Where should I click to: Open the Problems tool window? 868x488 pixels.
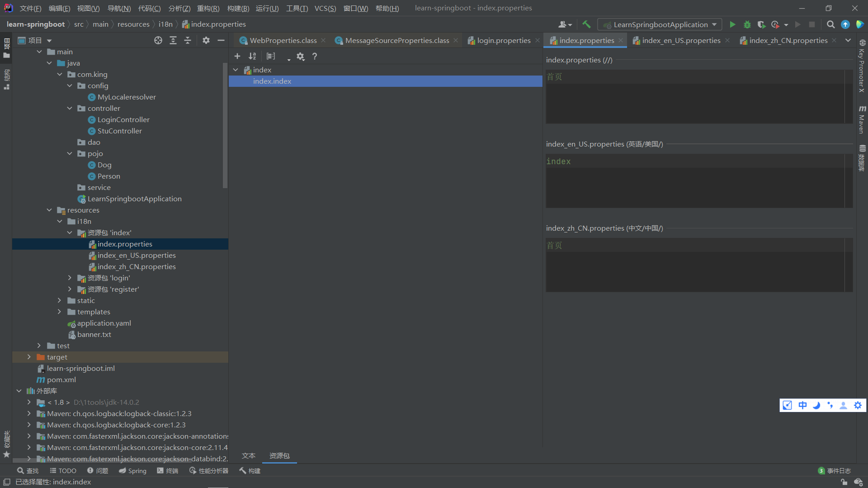[x=98, y=471]
